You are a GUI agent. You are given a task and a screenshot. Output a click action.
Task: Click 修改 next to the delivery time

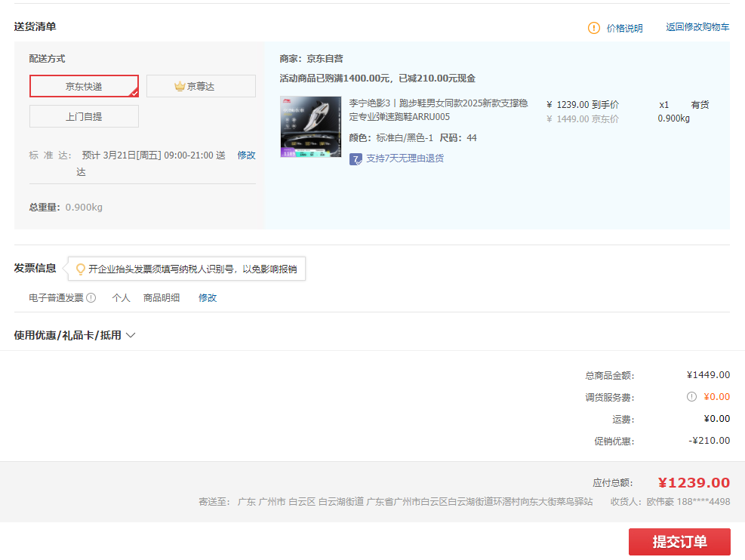(x=247, y=155)
